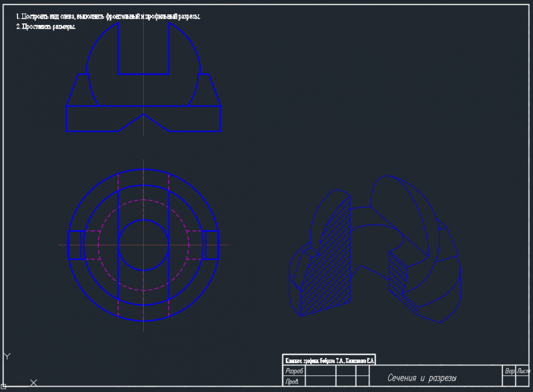Click the title 'Сечения и разрезы'
The width and height of the screenshot is (533, 392).
coord(422,378)
